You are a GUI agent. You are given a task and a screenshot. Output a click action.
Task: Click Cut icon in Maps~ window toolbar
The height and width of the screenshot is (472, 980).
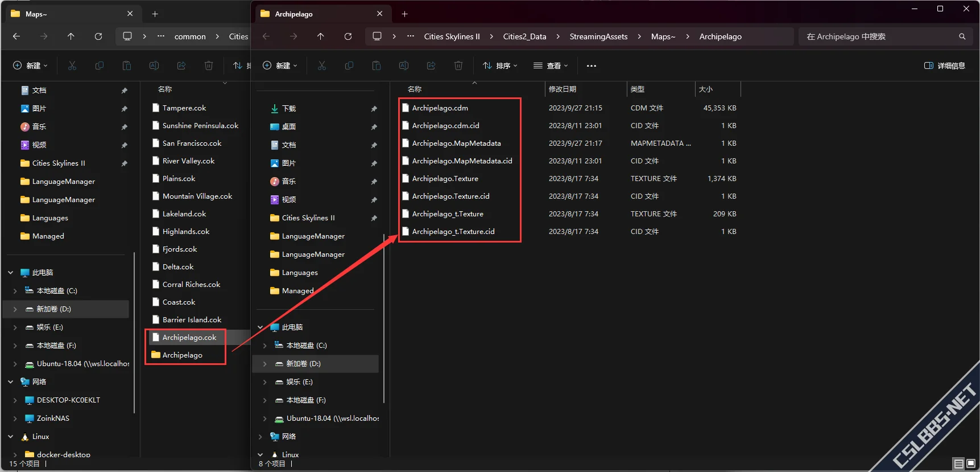[x=72, y=66]
